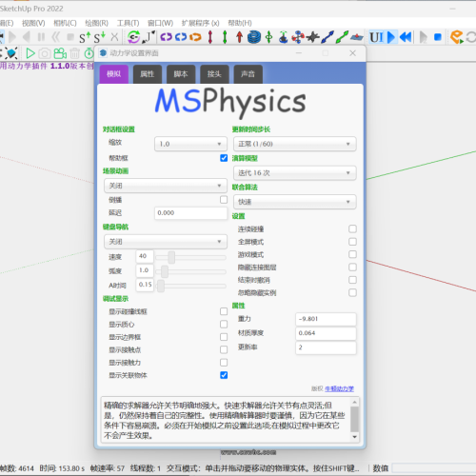Image resolution: width=476 pixels, height=476 pixels.
Task: Enable 显示边界框 checkbox
Action: [x=224, y=337]
